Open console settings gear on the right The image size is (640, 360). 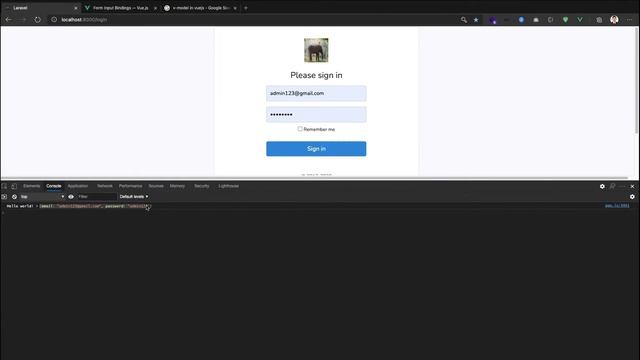(632, 197)
